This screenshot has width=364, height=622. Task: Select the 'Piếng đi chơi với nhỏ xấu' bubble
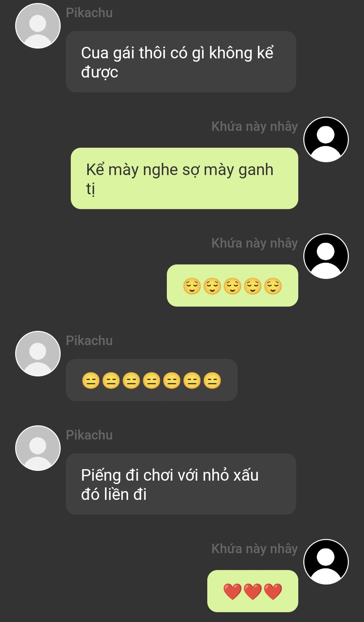point(181,484)
